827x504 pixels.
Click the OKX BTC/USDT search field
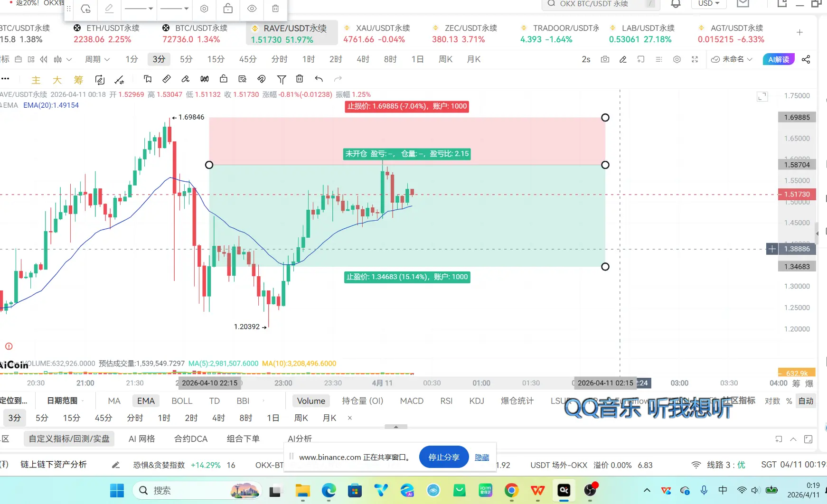(x=601, y=4)
